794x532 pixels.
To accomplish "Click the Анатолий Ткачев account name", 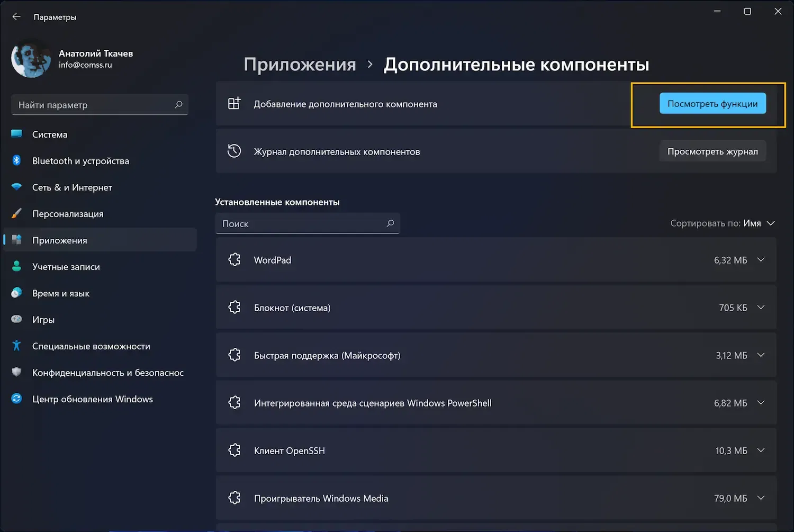I will pos(96,53).
